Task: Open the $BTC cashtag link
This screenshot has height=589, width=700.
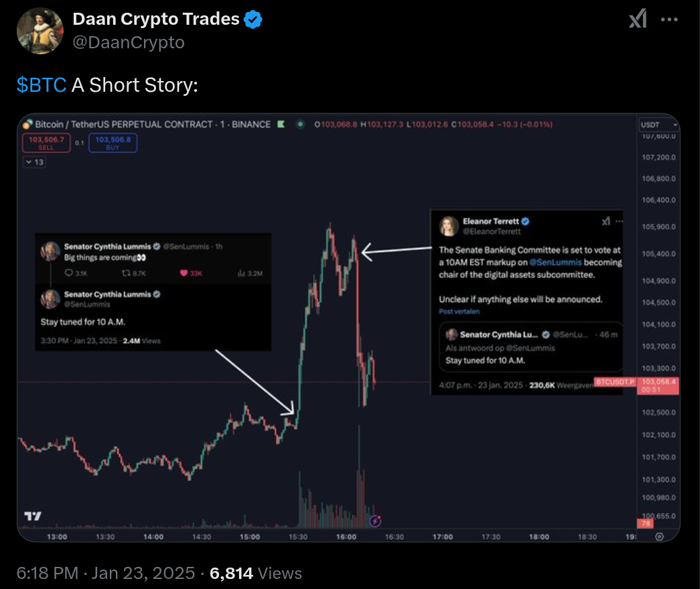Action: coord(42,85)
